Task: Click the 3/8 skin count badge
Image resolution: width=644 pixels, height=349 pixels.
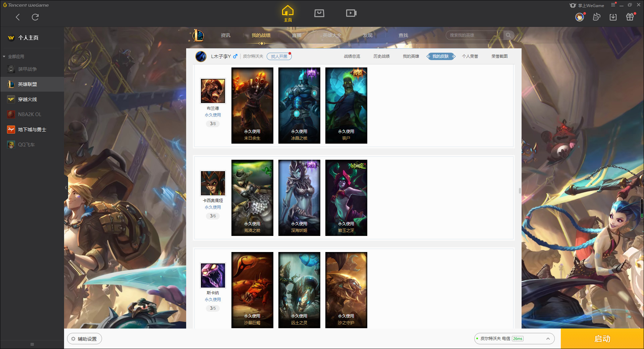Action: click(x=213, y=124)
